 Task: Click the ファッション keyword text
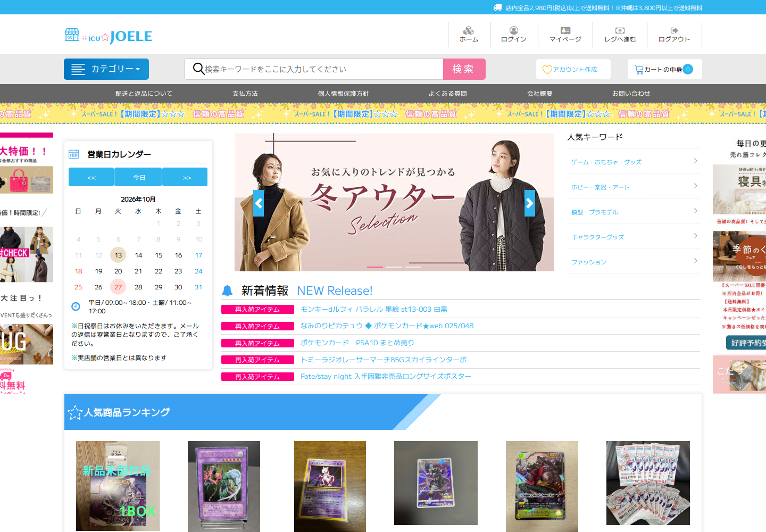[589, 262]
